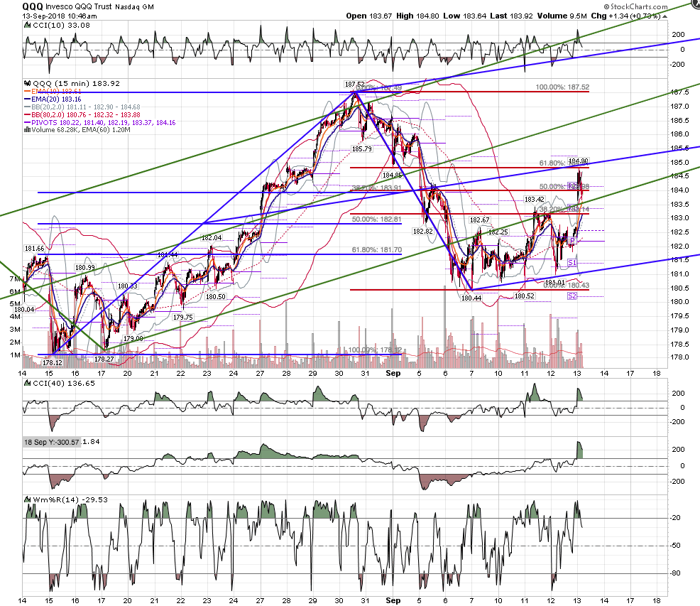The height and width of the screenshot is (606, 700).
Task: Click the 181.66 price label
Action: tap(34, 249)
